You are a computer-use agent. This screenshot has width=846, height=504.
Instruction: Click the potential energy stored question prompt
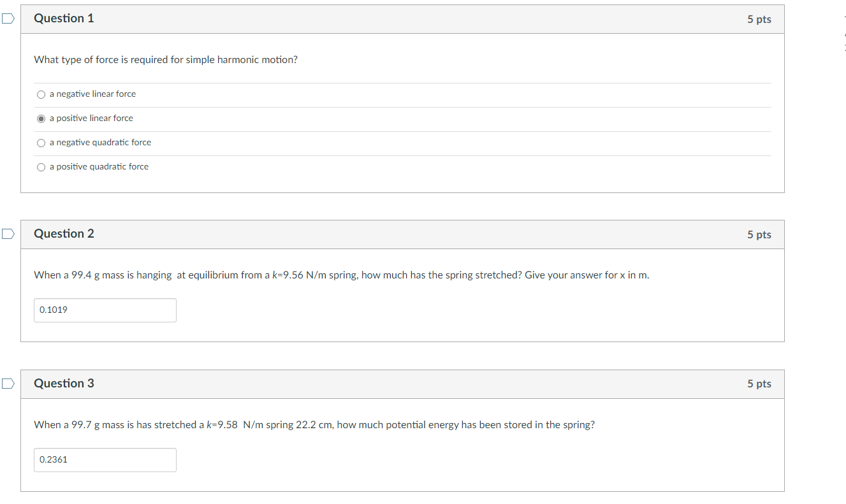314,425
